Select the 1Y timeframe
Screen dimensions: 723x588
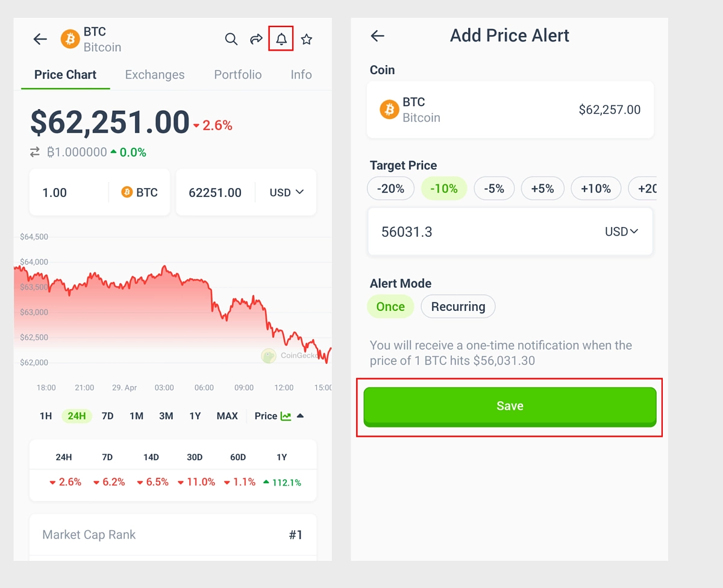click(195, 416)
